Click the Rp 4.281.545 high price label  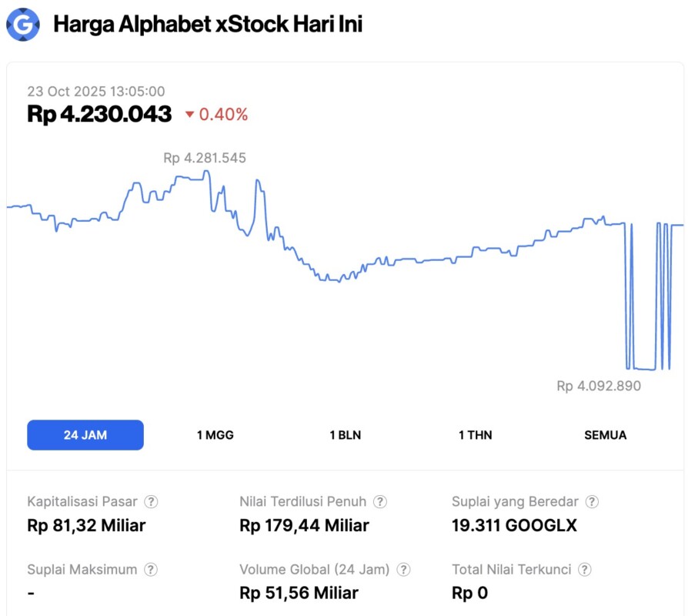point(205,158)
